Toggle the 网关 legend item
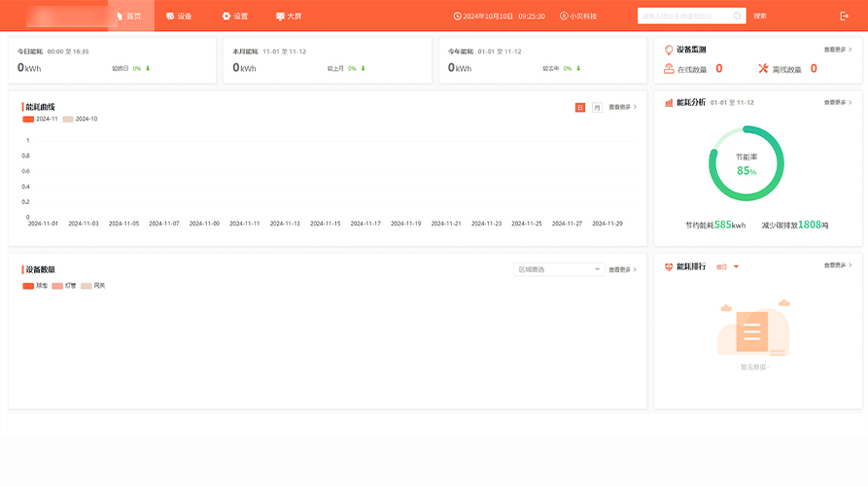Screen dimensions: 868x486 click(x=93, y=286)
